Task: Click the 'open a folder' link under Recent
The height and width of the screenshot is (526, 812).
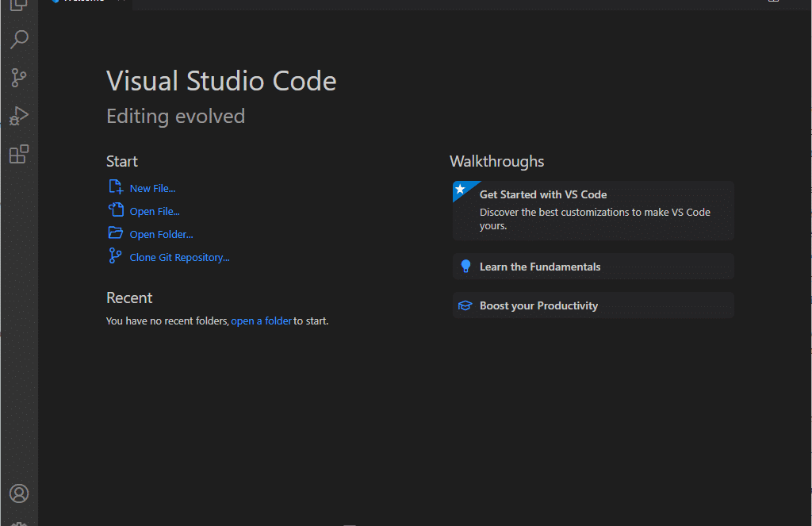Action: click(261, 321)
